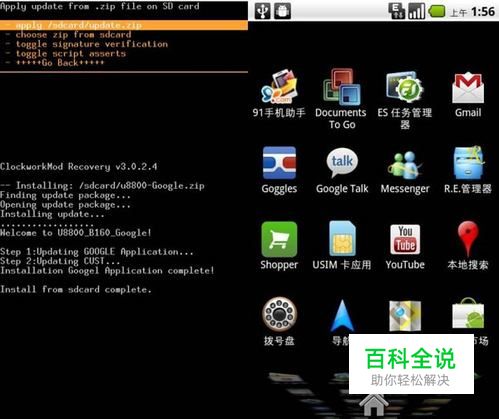Select choose zip from sdcard
Viewport: 499px width, 419px height.
coord(73,35)
